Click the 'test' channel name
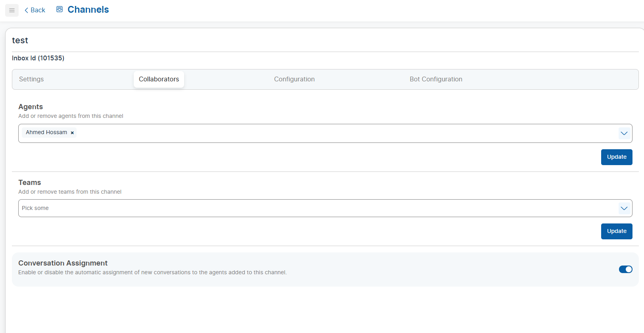This screenshot has width=644, height=333. [x=20, y=40]
